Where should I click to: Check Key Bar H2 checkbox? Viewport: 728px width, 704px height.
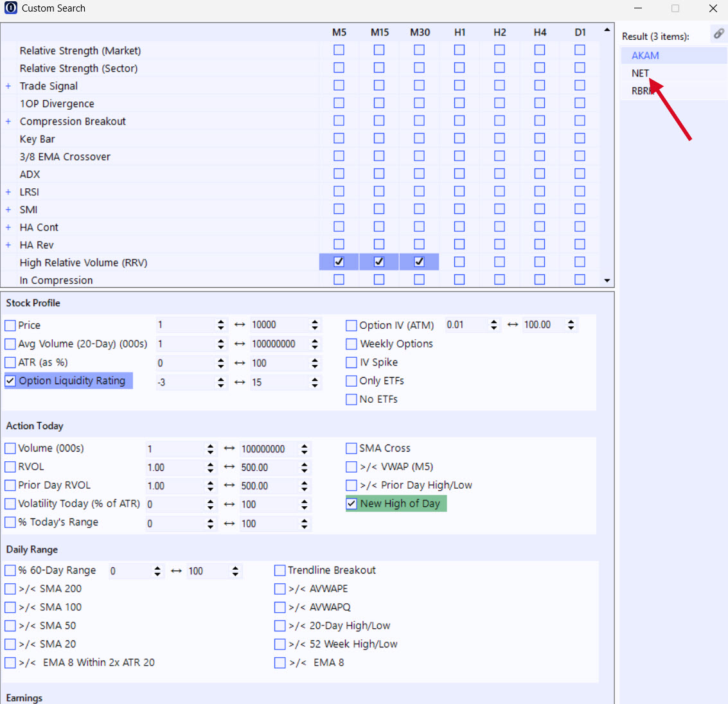499,138
